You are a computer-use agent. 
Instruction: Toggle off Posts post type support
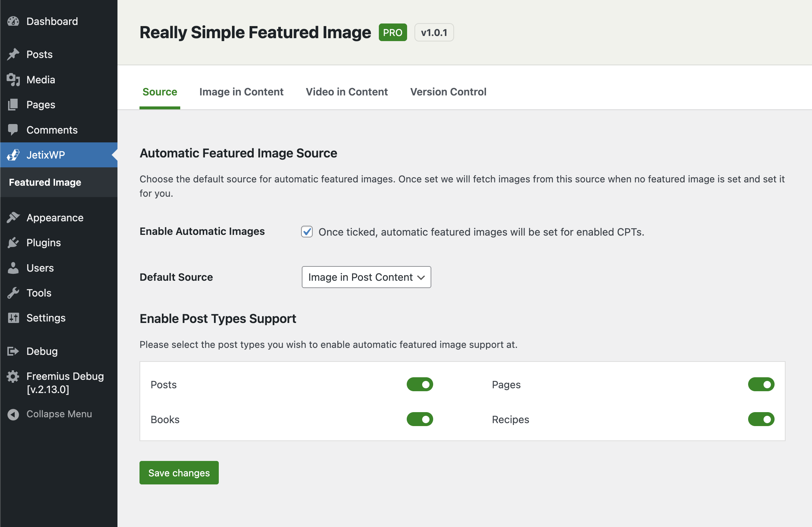420,384
